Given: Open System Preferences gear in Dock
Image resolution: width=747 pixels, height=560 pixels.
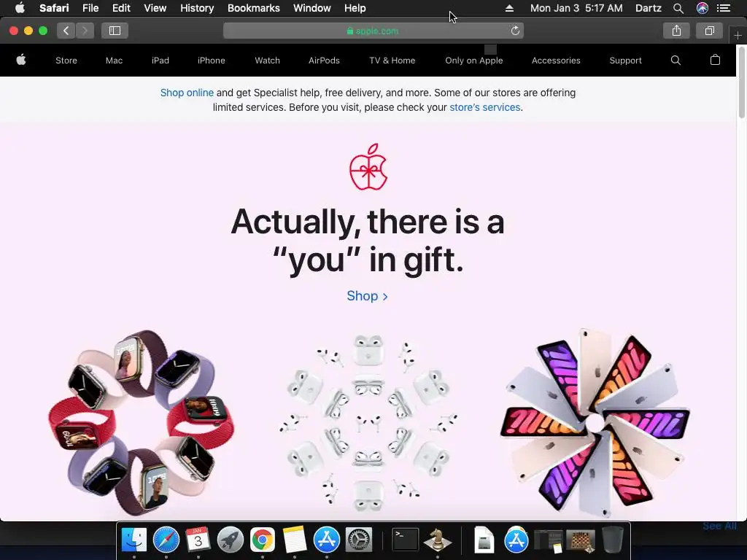Looking at the screenshot, I should pyautogui.click(x=358, y=540).
